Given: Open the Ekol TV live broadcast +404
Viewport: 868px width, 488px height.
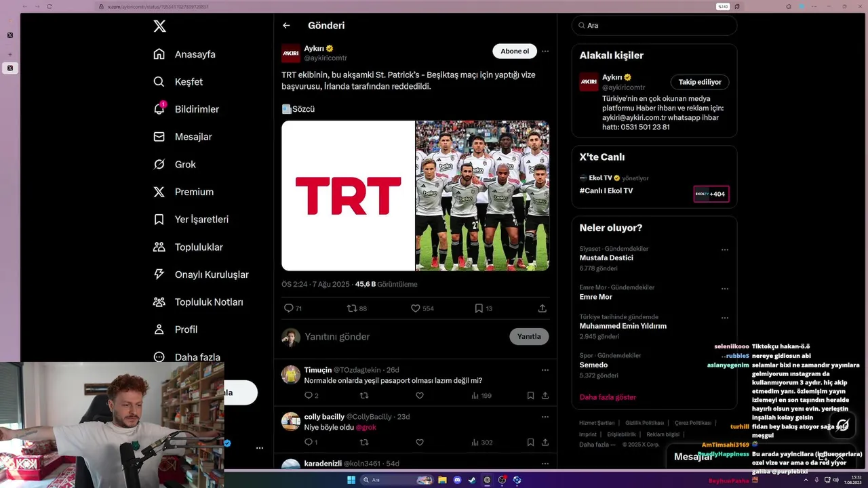Looking at the screenshot, I should (x=711, y=194).
